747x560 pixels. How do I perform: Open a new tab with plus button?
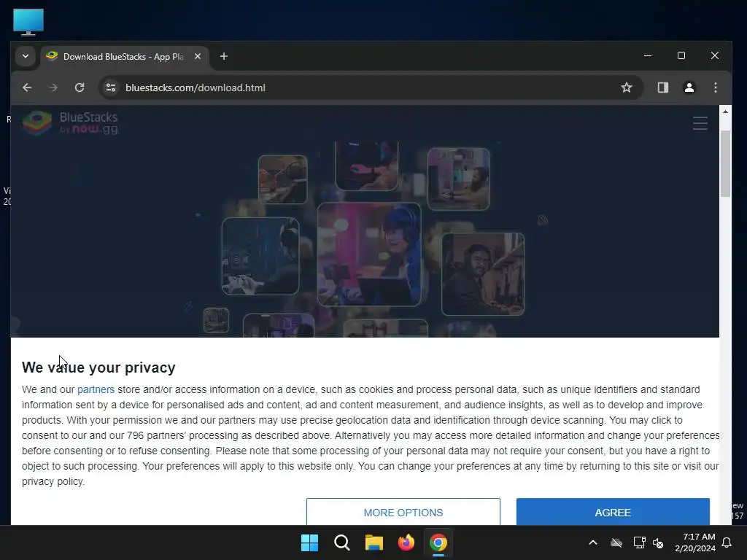[223, 56]
